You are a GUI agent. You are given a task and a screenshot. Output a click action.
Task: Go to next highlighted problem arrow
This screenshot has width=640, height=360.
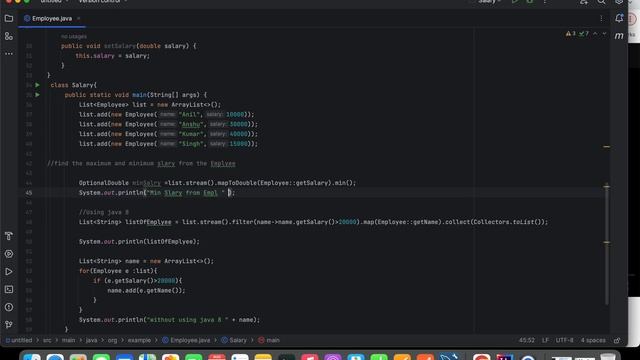click(x=604, y=33)
